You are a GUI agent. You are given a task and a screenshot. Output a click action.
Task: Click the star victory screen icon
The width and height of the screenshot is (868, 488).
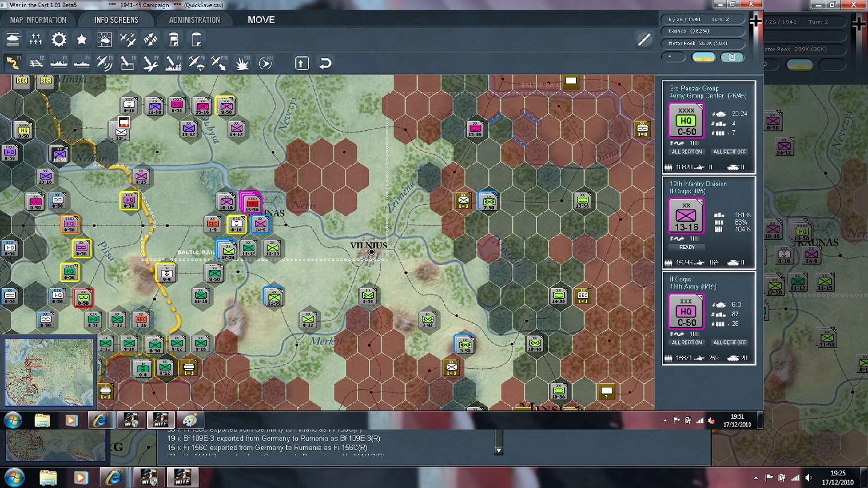81,40
